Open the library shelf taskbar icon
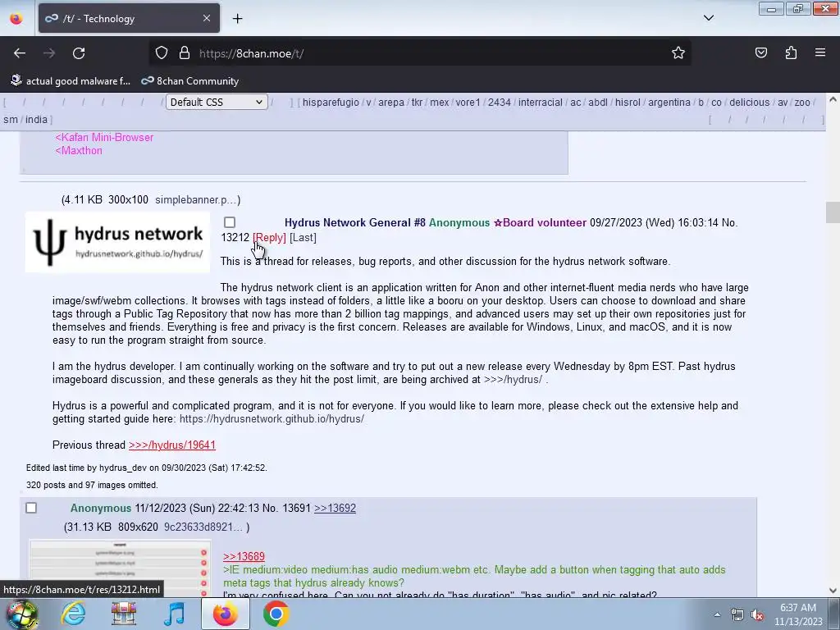Viewport: 840px width, 630px height. 124,614
